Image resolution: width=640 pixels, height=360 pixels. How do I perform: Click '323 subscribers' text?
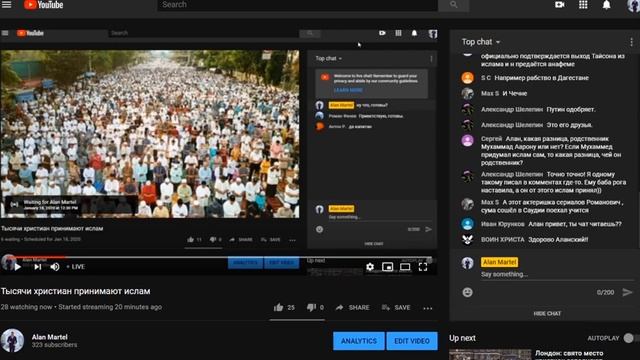point(55,345)
